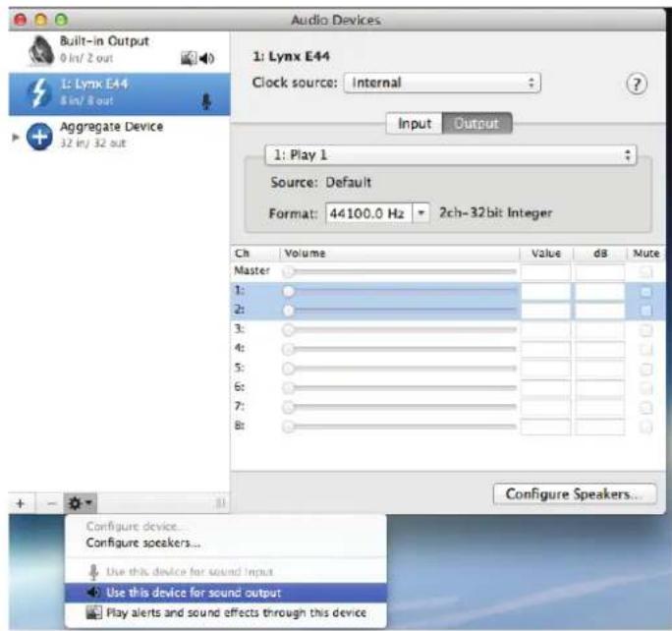This screenshot has height=631, width=672.
Task: Click the channel 6 Value field
Action: click(x=545, y=388)
